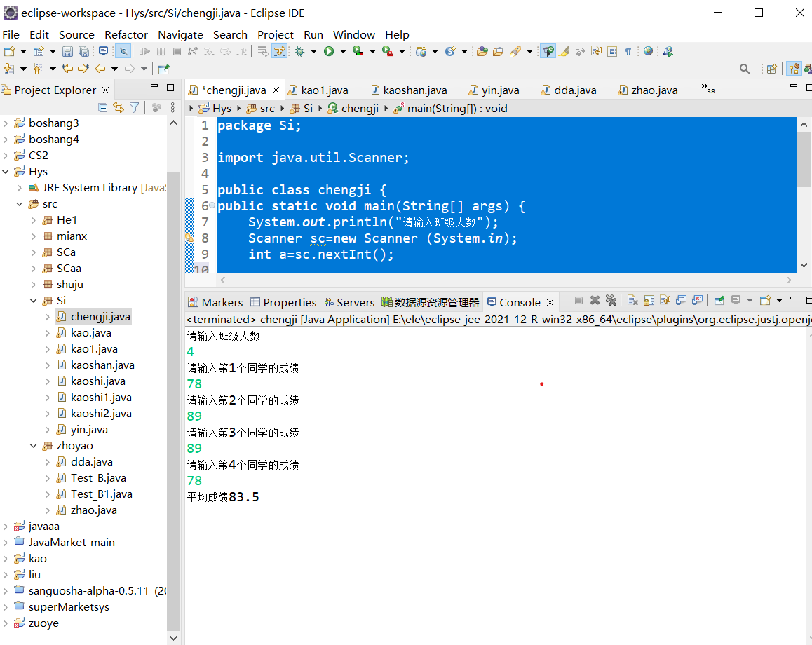Click the Pin Editor icon
This screenshot has width=812, height=645.
click(163, 69)
